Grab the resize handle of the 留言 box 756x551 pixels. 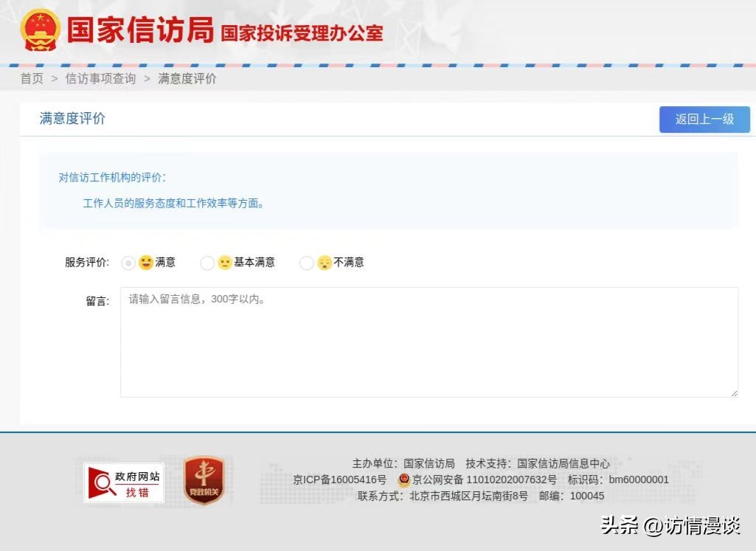point(734,393)
